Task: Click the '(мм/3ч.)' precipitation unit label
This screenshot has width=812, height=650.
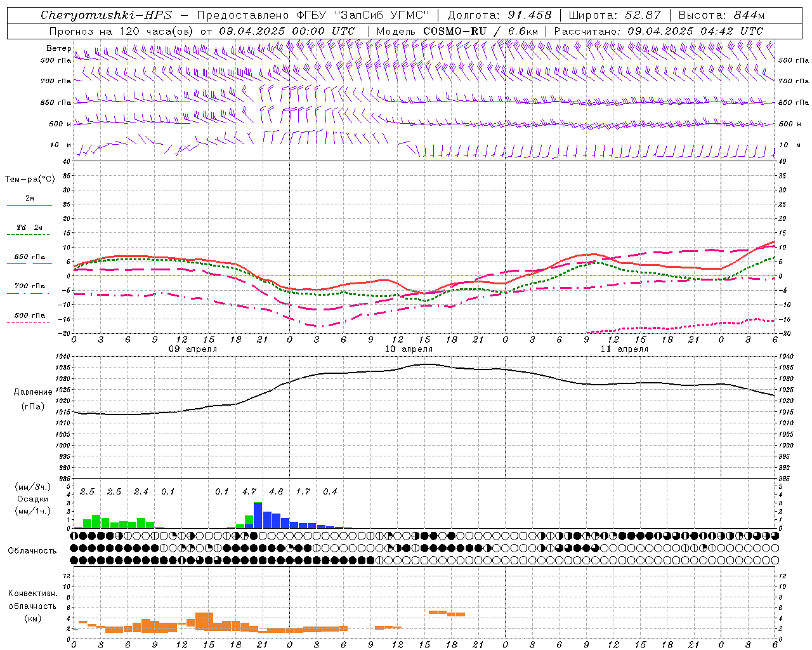Action: [x=32, y=487]
